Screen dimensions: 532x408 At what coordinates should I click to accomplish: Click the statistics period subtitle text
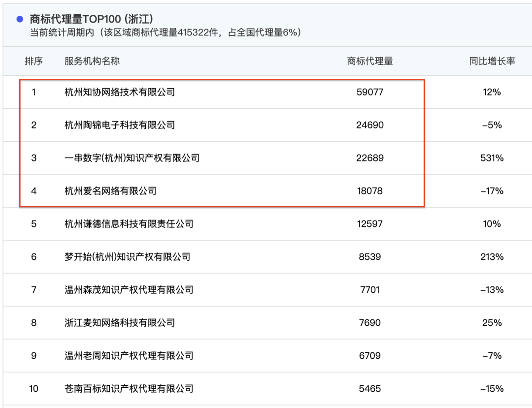pyautogui.click(x=166, y=32)
